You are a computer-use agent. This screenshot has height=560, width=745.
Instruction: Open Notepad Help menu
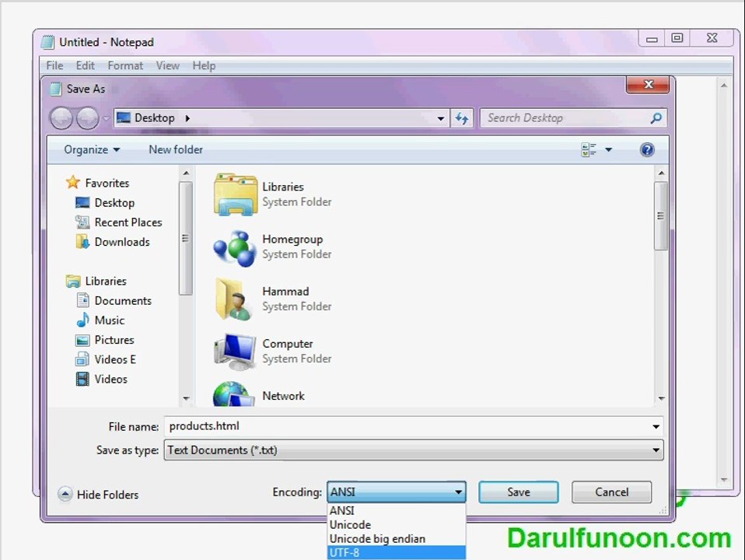(204, 65)
